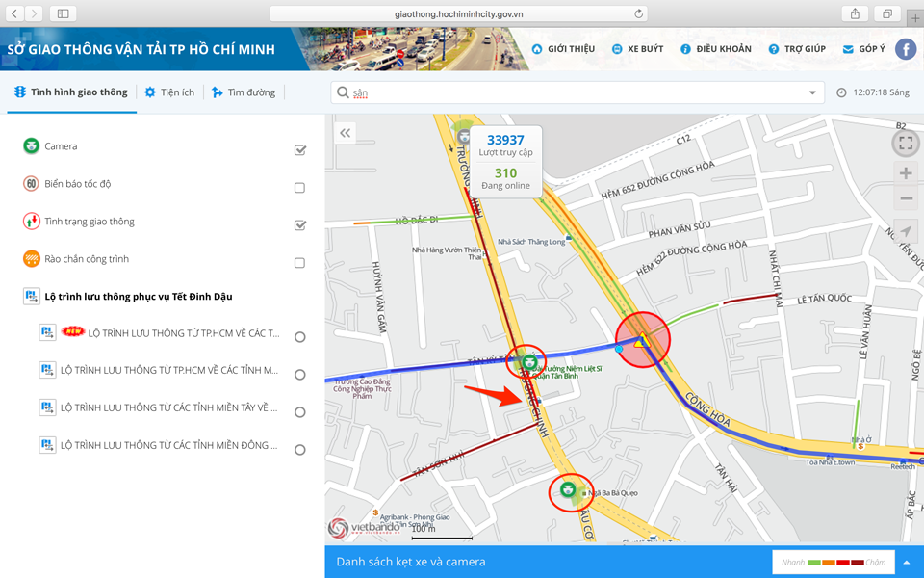Click the clock icon beside 12:07:18
This screenshot has height=578, width=924.
coord(841,92)
